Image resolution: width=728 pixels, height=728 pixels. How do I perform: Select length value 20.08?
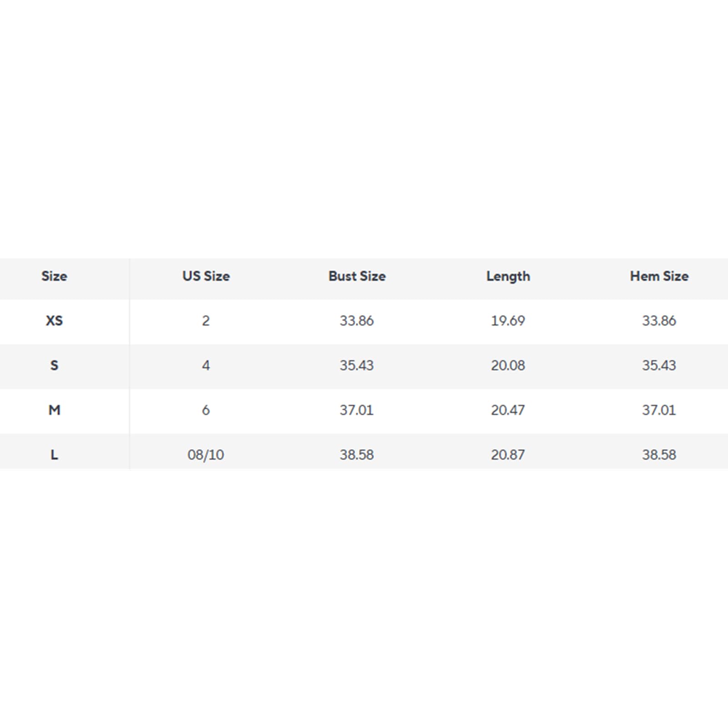(x=508, y=365)
